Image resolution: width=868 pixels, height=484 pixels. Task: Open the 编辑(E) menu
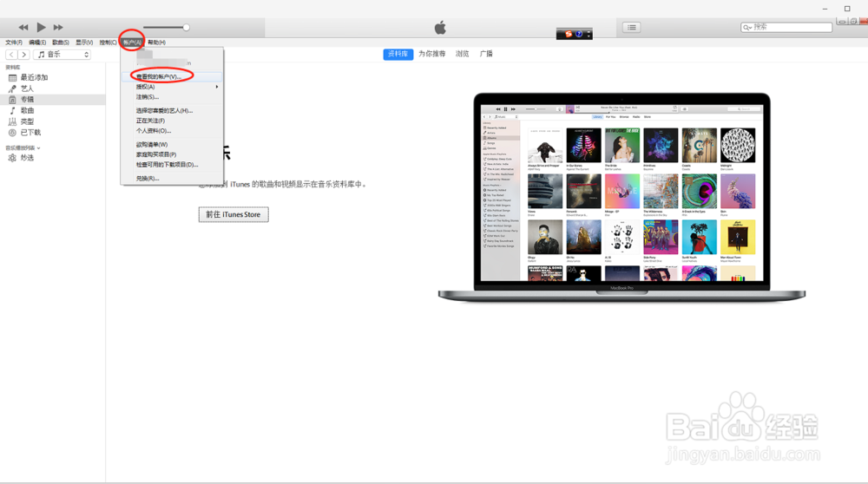(x=37, y=42)
